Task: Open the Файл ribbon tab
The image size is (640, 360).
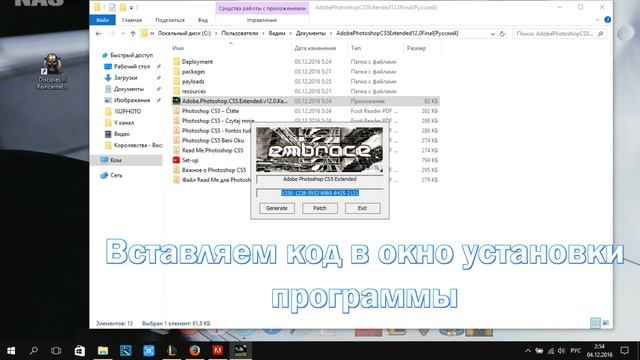Action: 102,20
